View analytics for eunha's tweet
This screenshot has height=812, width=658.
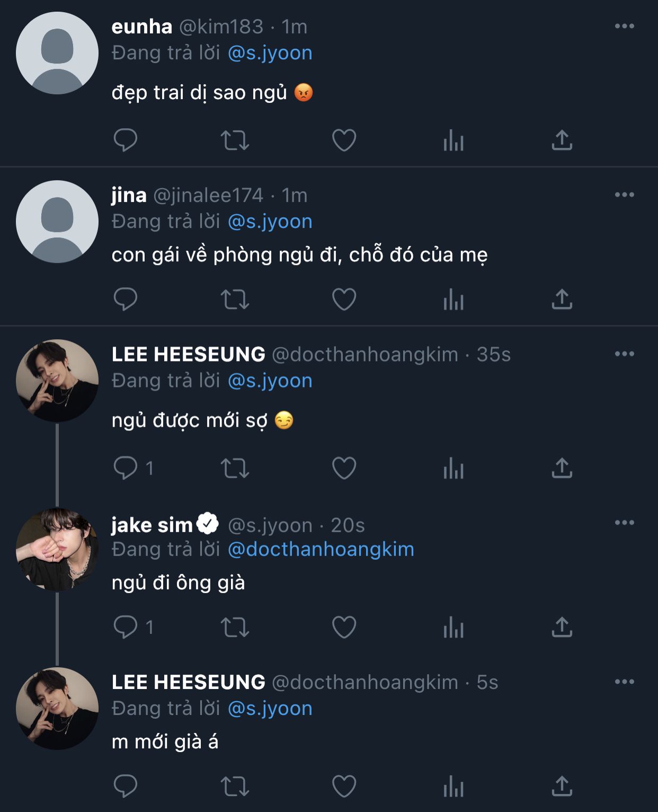[454, 140]
